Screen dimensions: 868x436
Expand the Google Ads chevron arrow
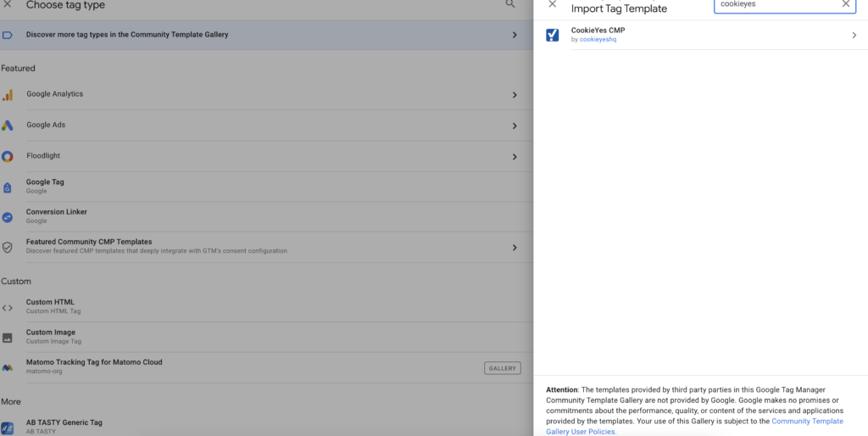point(515,126)
